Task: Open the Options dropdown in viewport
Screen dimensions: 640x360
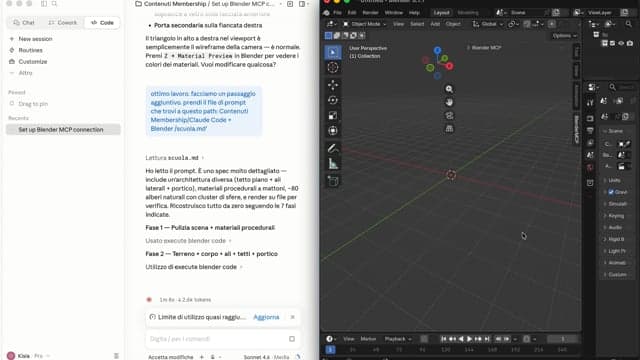Action: pyautogui.click(x=564, y=36)
